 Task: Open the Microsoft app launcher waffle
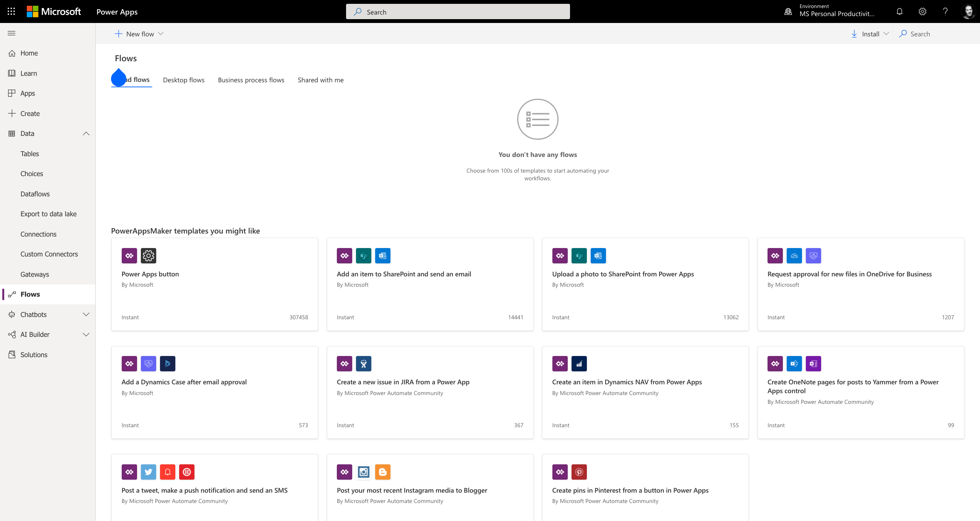[11, 11]
